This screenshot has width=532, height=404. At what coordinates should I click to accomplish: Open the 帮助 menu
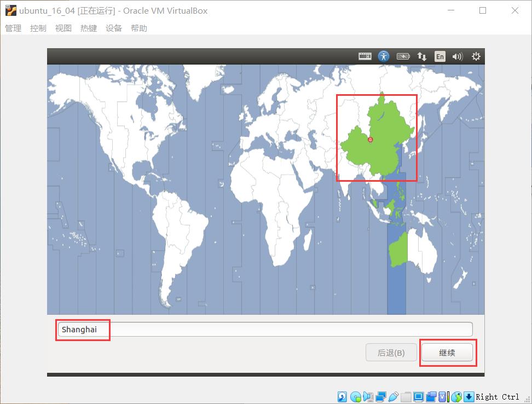click(139, 28)
